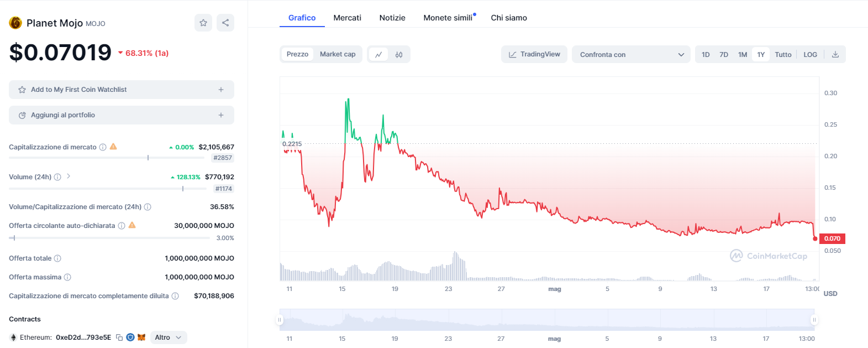
Task: Open the Altro contracts dropdown
Action: pyautogui.click(x=168, y=337)
